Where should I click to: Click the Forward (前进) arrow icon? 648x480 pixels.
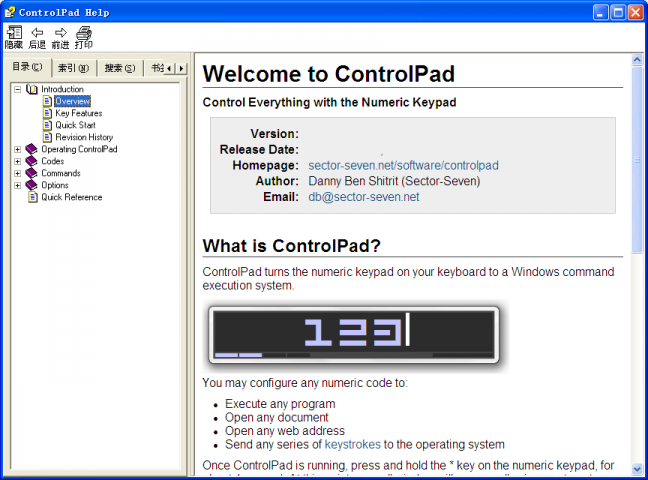[x=60, y=33]
